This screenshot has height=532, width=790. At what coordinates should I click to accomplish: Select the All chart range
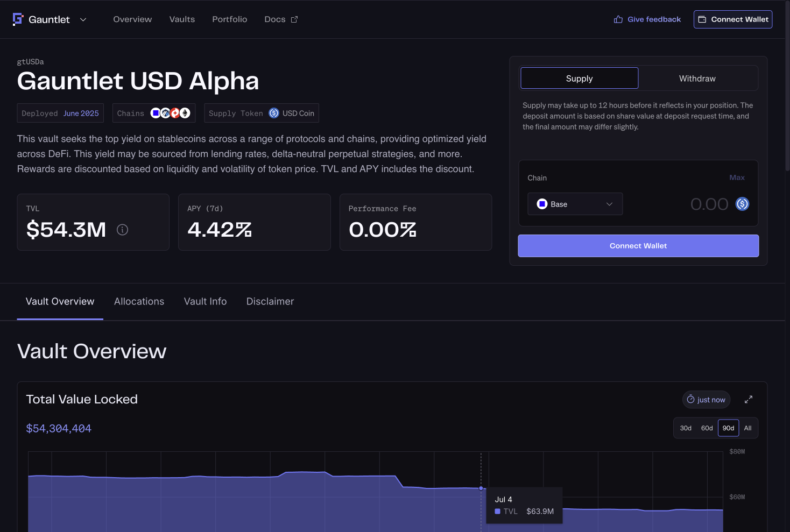pos(748,428)
